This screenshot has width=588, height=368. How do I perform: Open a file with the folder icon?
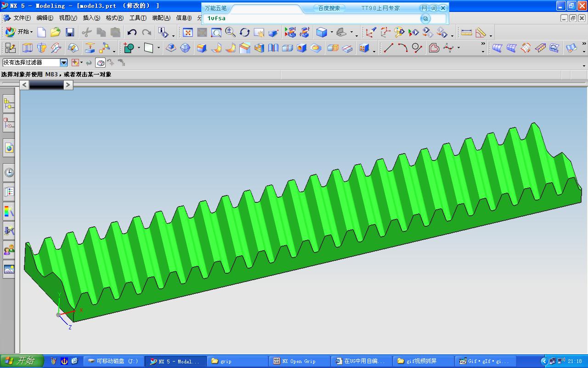click(56, 32)
